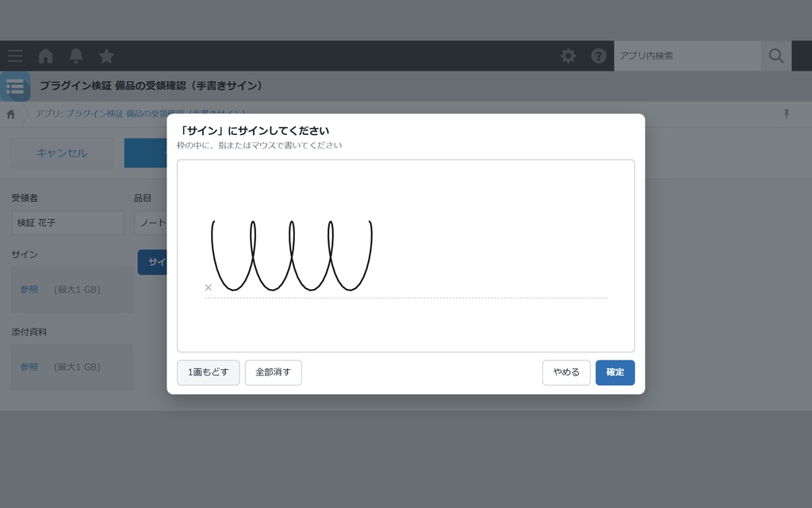812x508 pixels.
Task: Go to the portal home icon
Action: [x=45, y=56]
